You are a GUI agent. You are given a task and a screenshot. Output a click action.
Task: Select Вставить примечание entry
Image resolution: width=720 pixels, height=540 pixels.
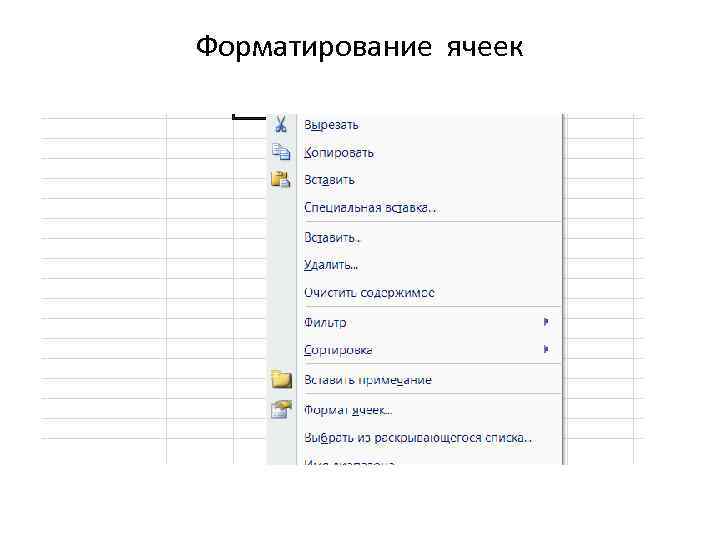[368, 380]
